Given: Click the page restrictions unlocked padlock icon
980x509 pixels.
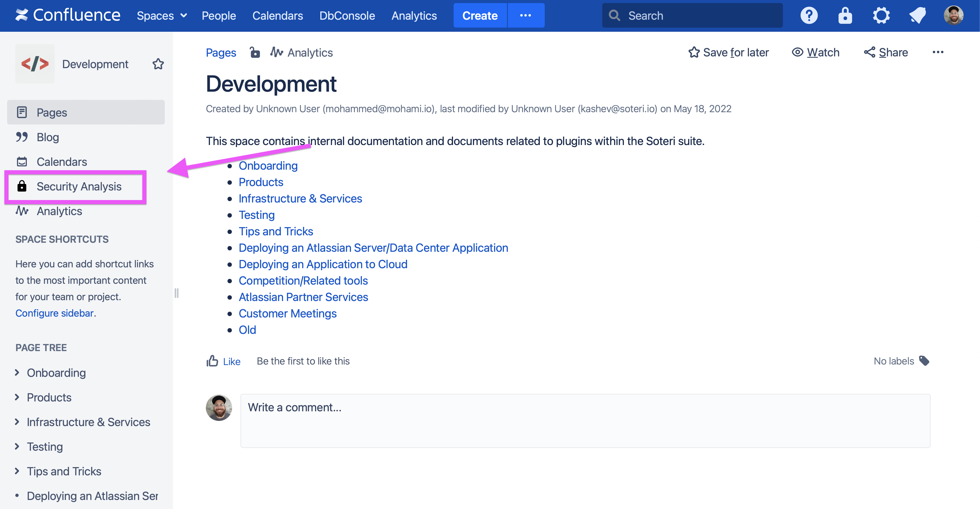Looking at the screenshot, I should pos(255,52).
